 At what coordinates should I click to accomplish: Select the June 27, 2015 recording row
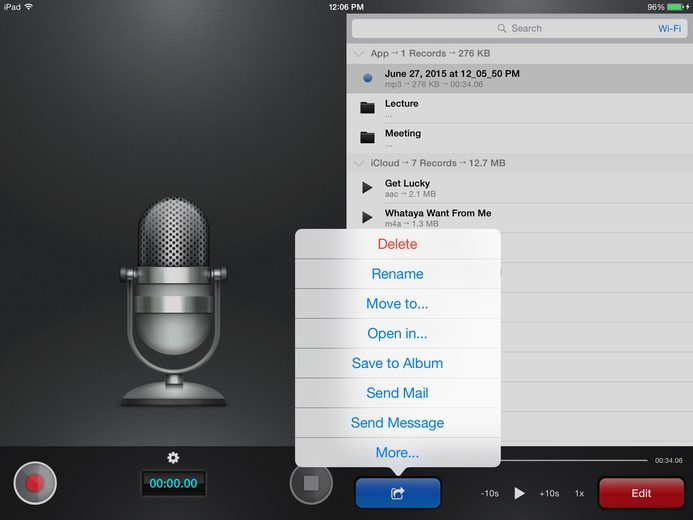coord(520,78)
